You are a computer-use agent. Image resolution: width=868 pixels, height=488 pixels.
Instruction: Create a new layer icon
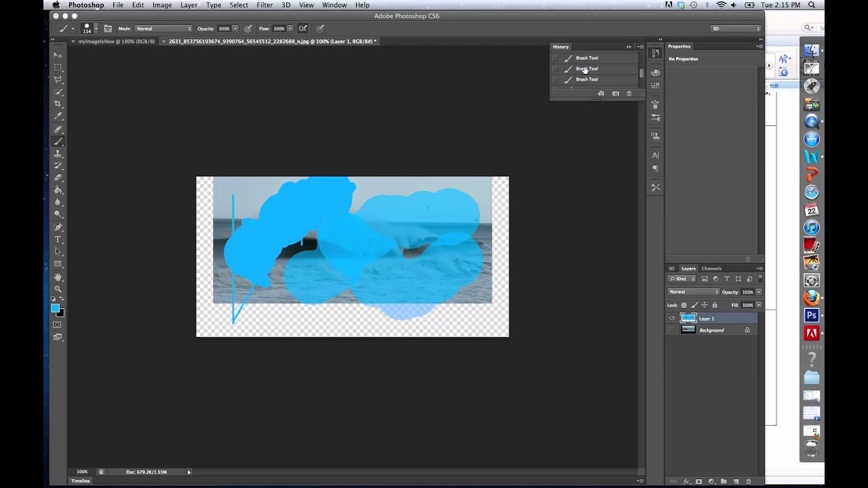[x=736, y=481]
